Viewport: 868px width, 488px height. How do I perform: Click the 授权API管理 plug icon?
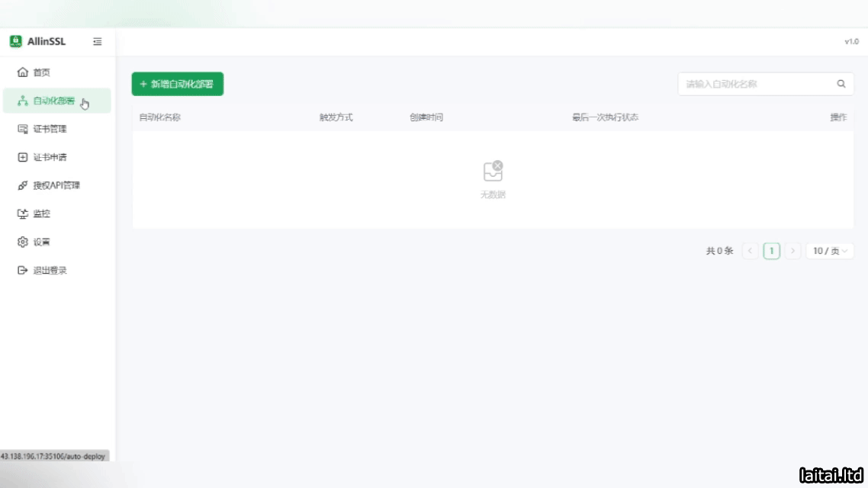22,185
